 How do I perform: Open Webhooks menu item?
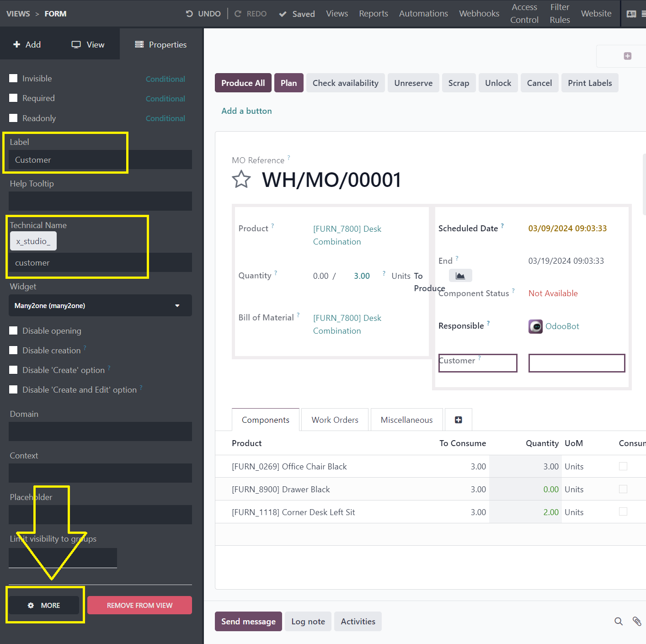pos(479,14)
